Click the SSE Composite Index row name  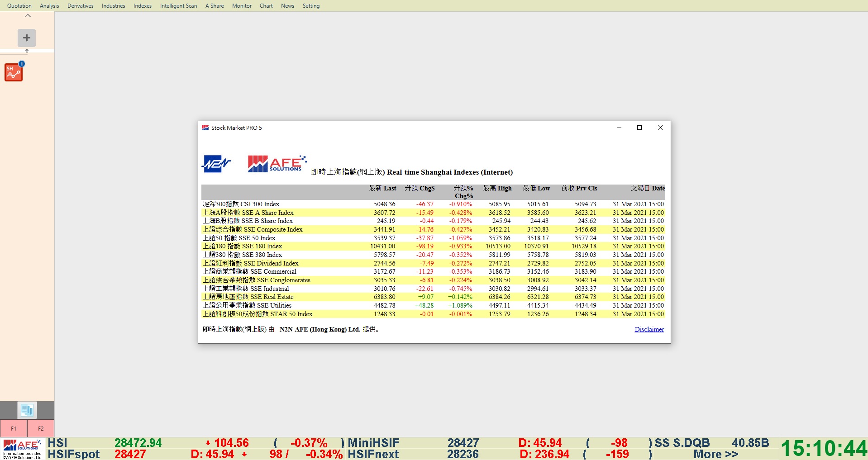[253, 229]
